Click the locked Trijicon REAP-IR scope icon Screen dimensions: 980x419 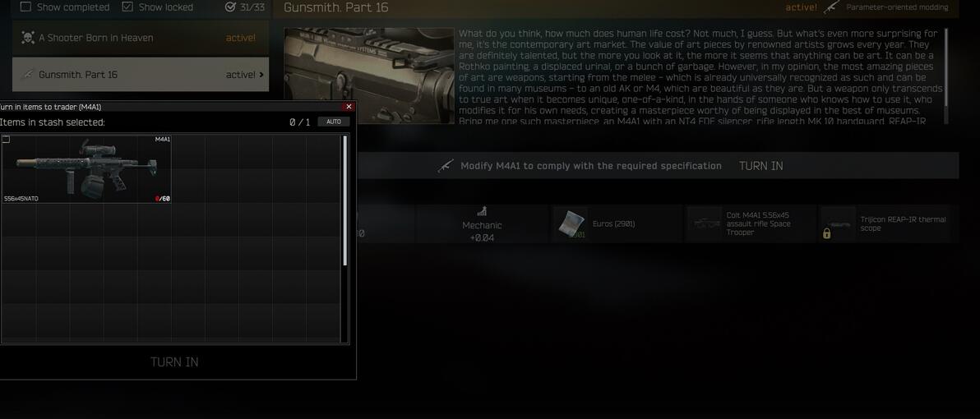click(x=838, y=223)
